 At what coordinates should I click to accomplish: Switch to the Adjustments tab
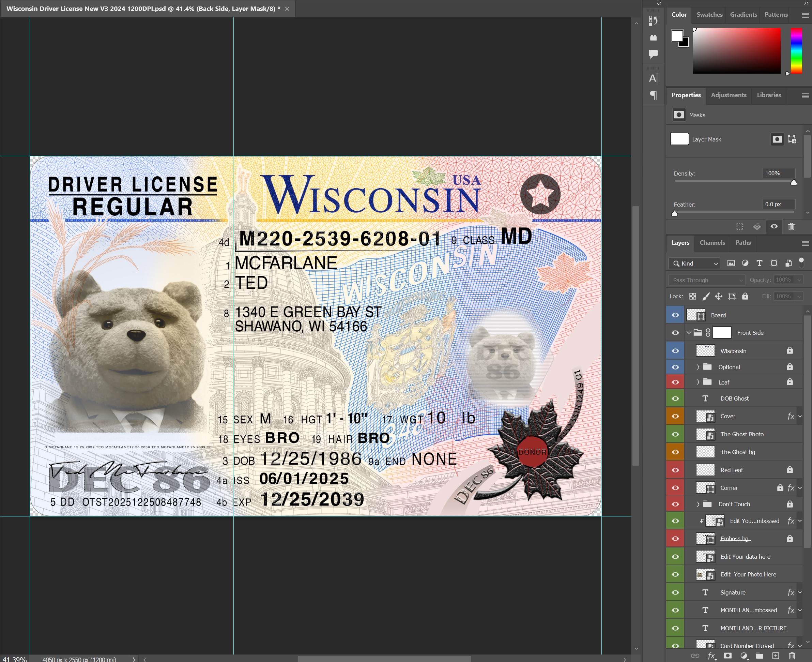[729, 95]
